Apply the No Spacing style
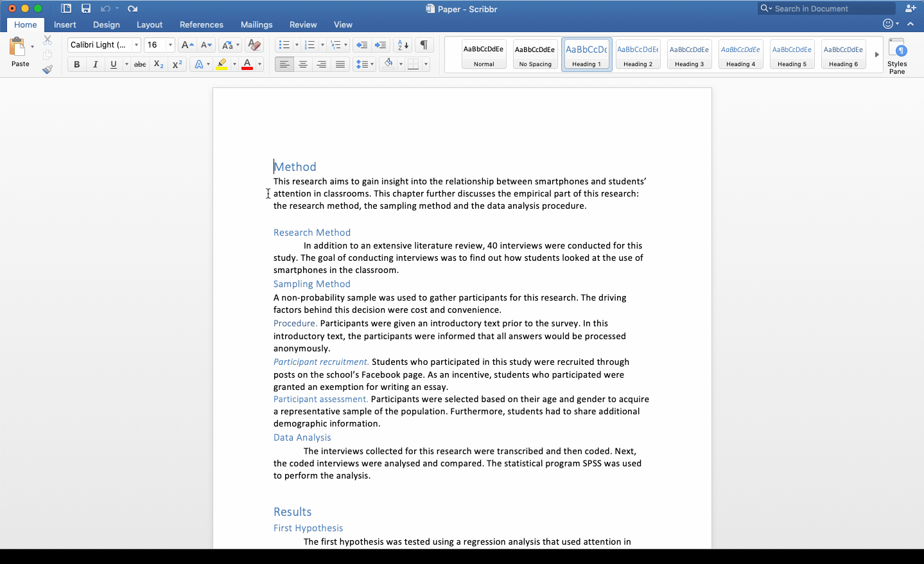 pyautogui.click(x=535, y=54)
